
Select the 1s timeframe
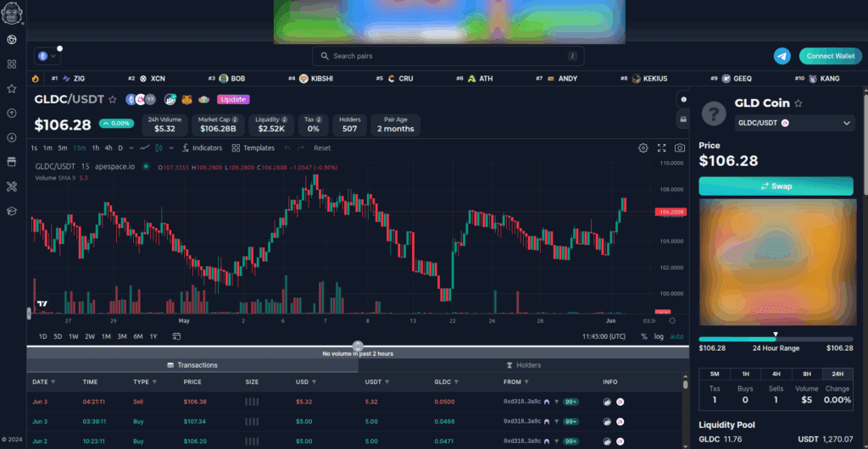coord(34,147)
